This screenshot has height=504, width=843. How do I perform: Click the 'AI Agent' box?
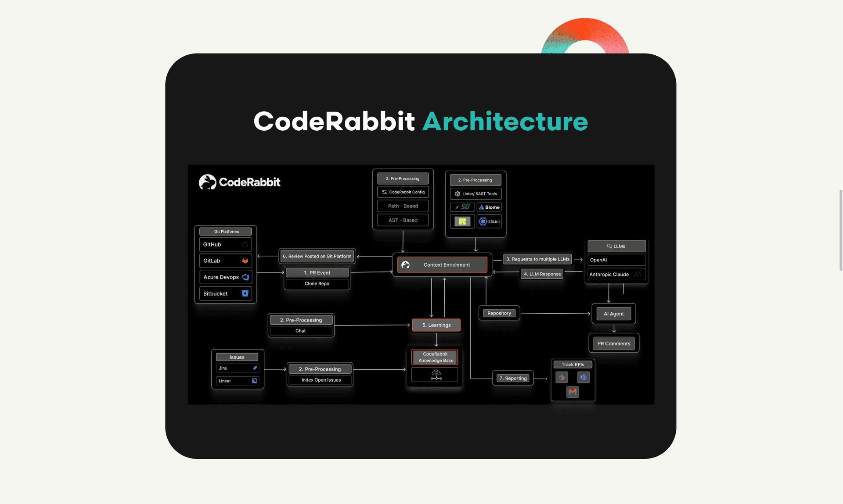(x=613, y=314)
